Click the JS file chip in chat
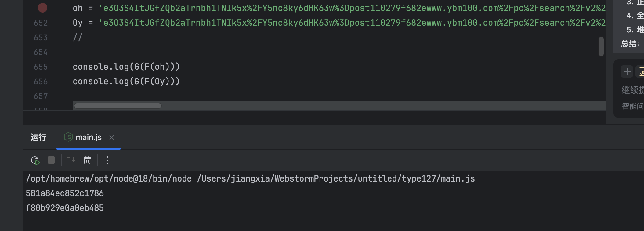 (640, 72)
